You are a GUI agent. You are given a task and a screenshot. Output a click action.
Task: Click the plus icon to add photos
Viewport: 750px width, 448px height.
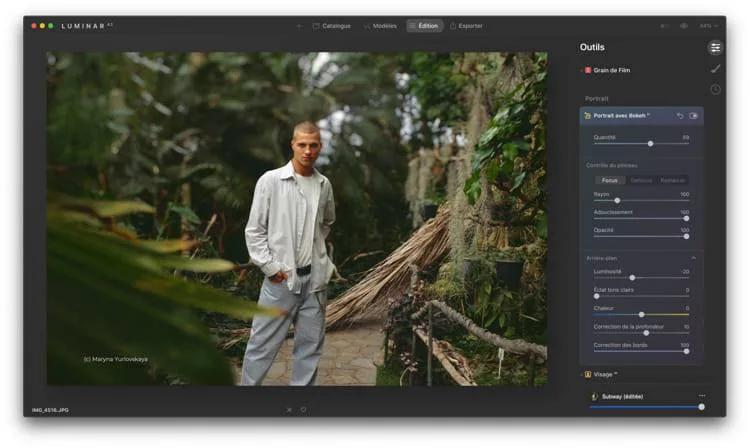tap(298, 26)
